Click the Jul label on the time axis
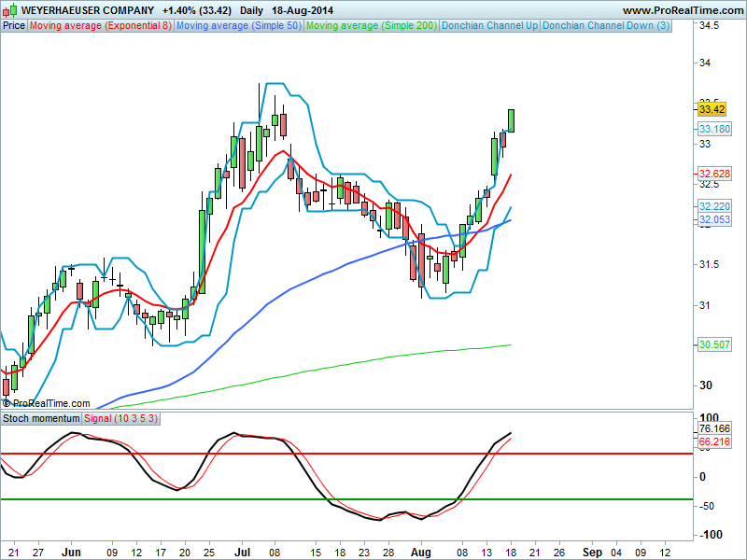Viewport: 747px width, 560px height. click(x=243, y=553)
